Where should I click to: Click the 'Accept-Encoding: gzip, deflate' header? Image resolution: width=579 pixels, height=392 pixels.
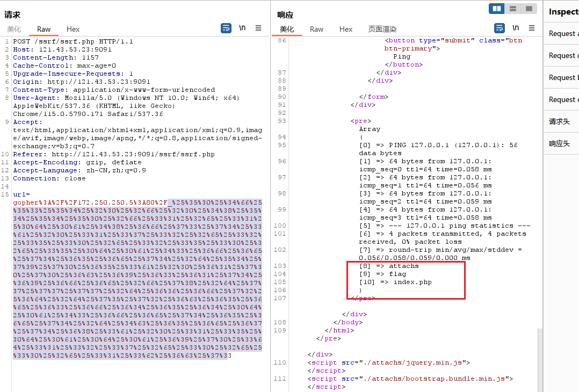click(x=77, y=162)
